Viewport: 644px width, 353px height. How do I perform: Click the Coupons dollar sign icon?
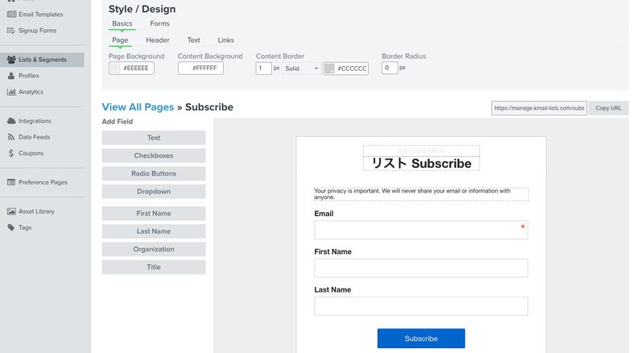pyautogui.click(x=11, y=153)
